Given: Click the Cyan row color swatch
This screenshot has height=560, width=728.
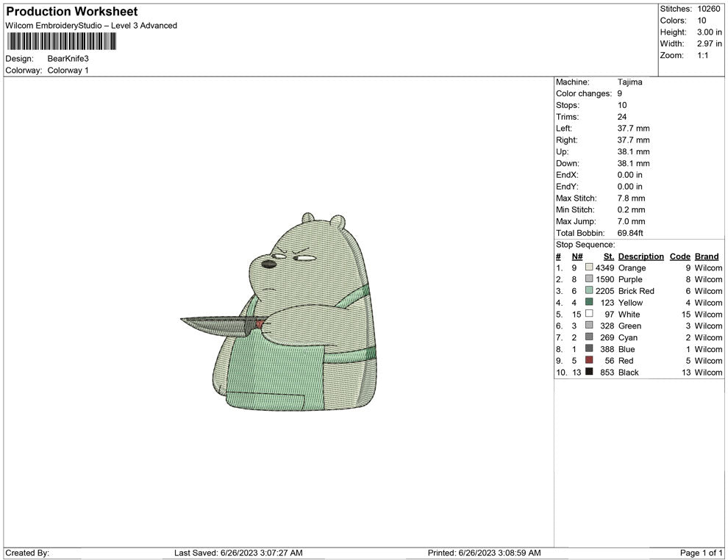Looking at the screenshot, I should [x=589, y=337].
